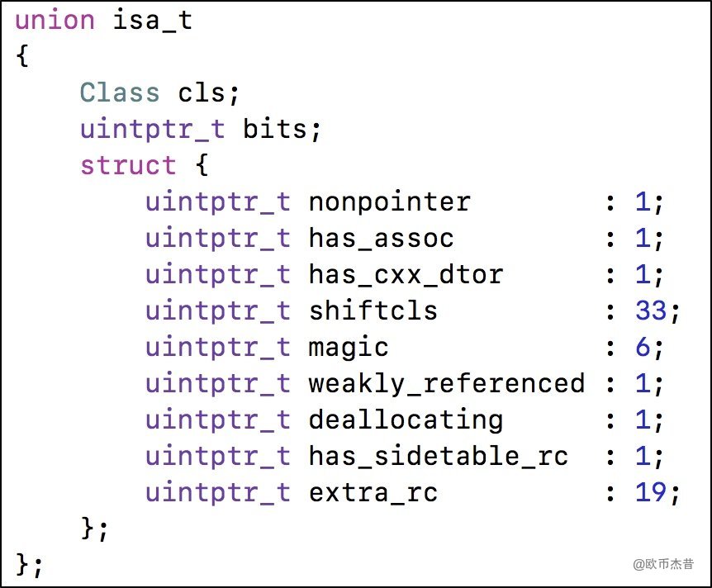Select the deallocating field name

click(x=406, y=420)
